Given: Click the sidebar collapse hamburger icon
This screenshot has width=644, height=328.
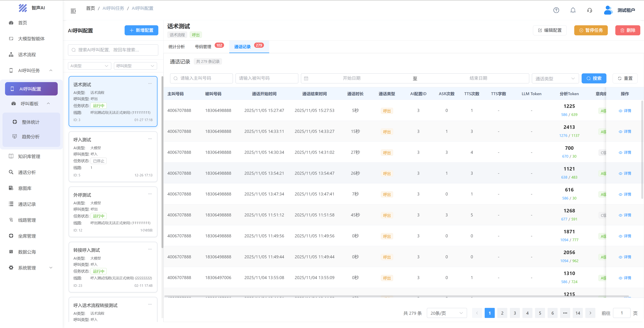Looking at the screenshot, I should (x=73, y=11).
